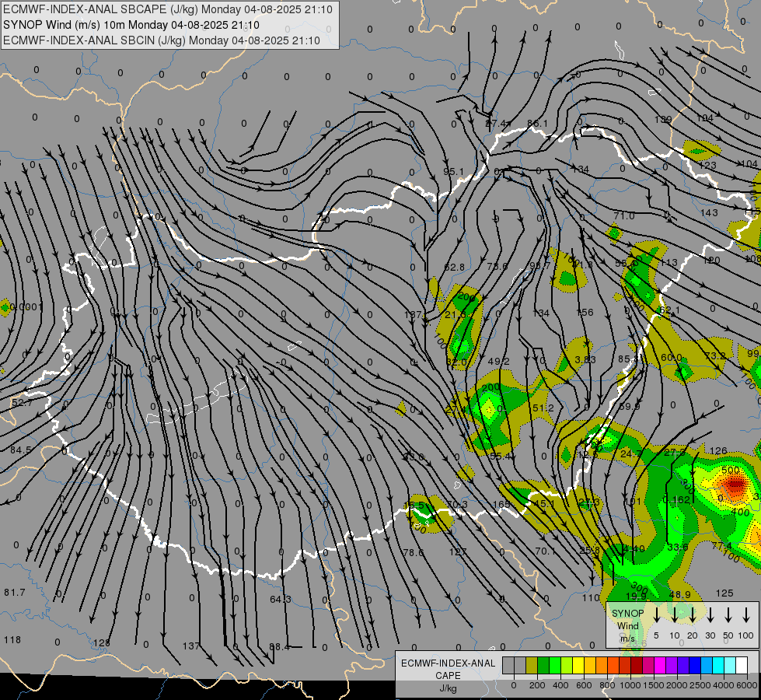Image resolution: width=761 pixels, height=700 pixels.
Task: Click the 95.1 value on map
Action: pos(453,171)
